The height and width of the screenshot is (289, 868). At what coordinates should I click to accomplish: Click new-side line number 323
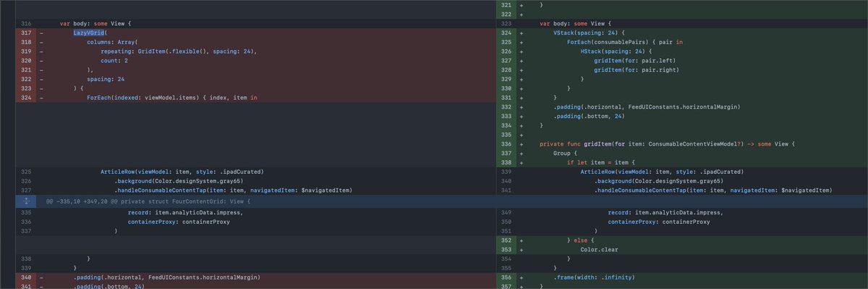point(506,23)
